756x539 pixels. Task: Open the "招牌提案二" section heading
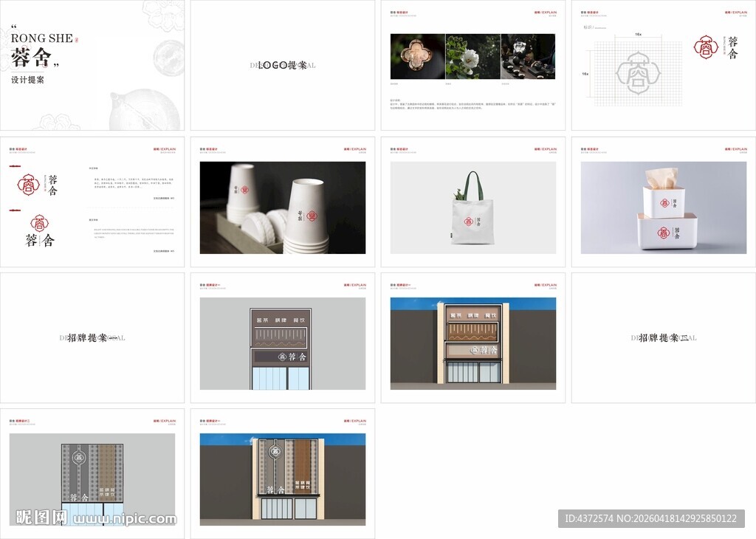[x=664, y=338]
